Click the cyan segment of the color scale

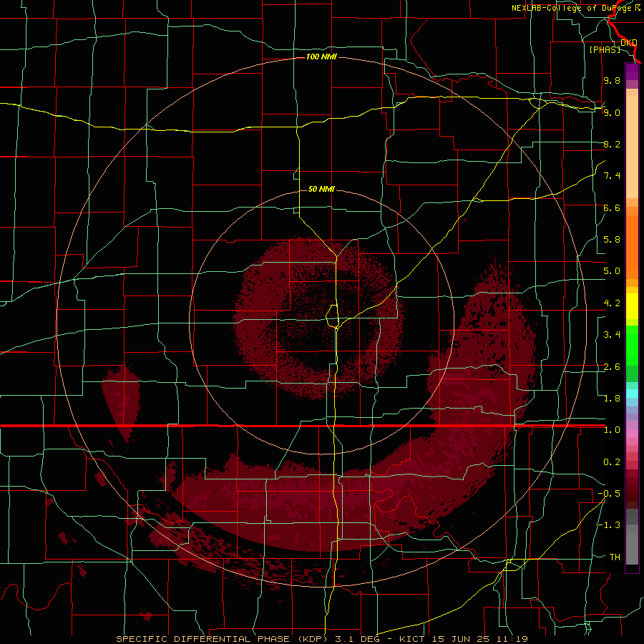[632, 394]
